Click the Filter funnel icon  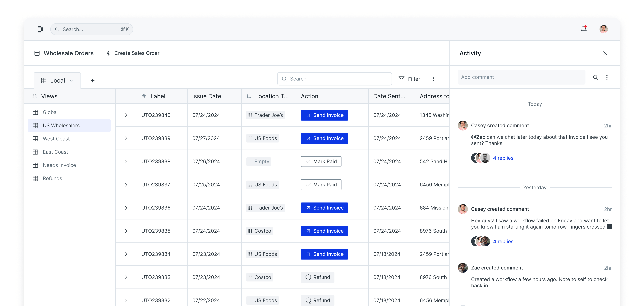click(x=401, y=79)
